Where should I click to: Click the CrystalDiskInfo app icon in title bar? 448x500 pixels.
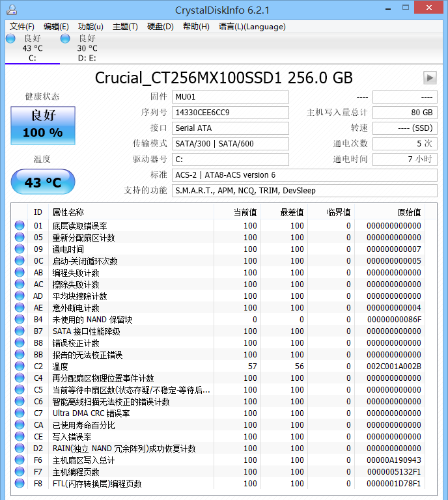(12, 10)
